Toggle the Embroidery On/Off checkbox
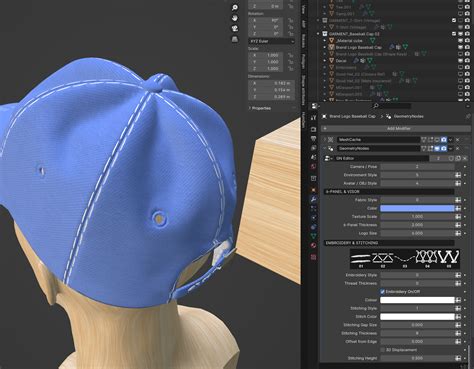 coord(383,292)
